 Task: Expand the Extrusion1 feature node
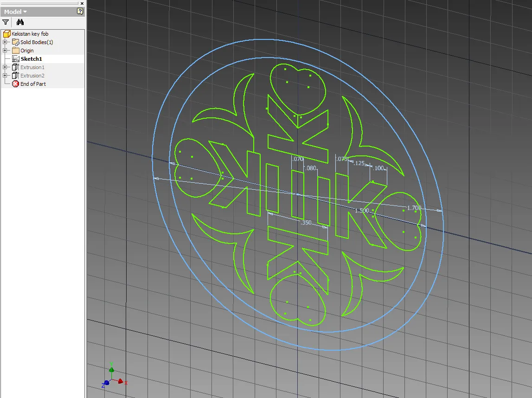(x=5, y=67)
